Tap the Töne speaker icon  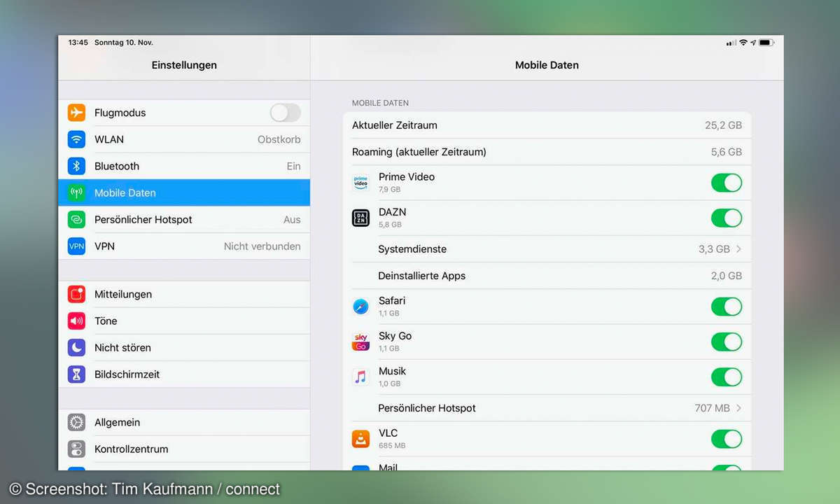pyautogui.click(x=76, y=321)
